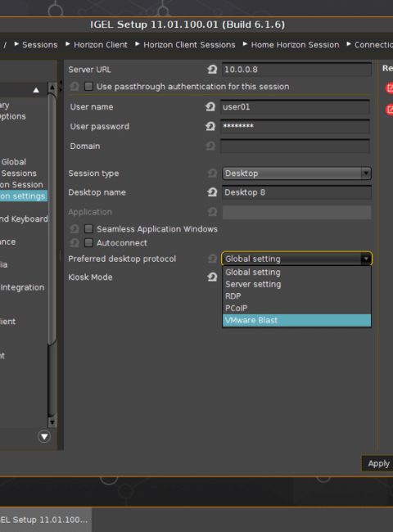
Task: Click revert icon beside Seamless Application Windows
Action: pyautogui.click(x=75, y=229)
